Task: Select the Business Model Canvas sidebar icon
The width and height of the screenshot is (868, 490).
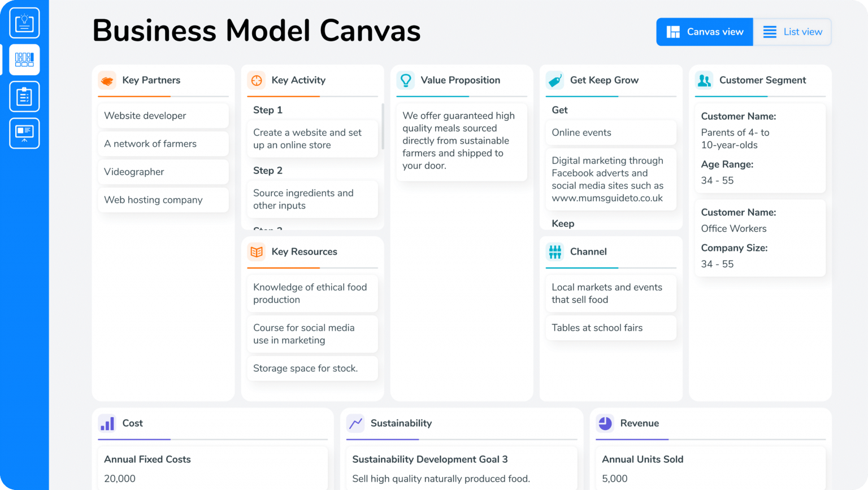Action: [x=24, y=59]
